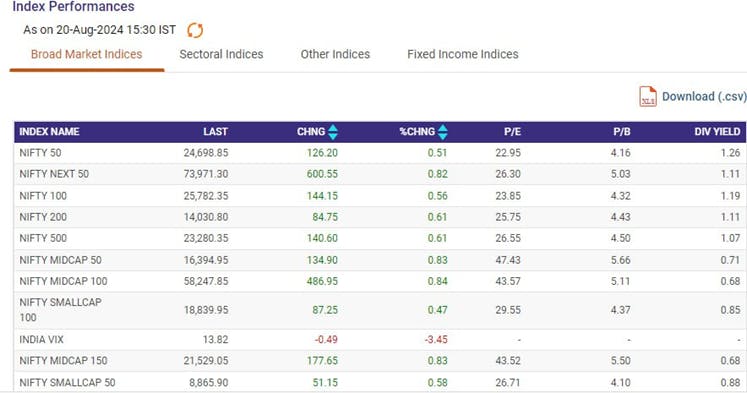Click the NIFTY 50 change value 126.20
The image size is (747, 393).
click(x=322, y=153)
